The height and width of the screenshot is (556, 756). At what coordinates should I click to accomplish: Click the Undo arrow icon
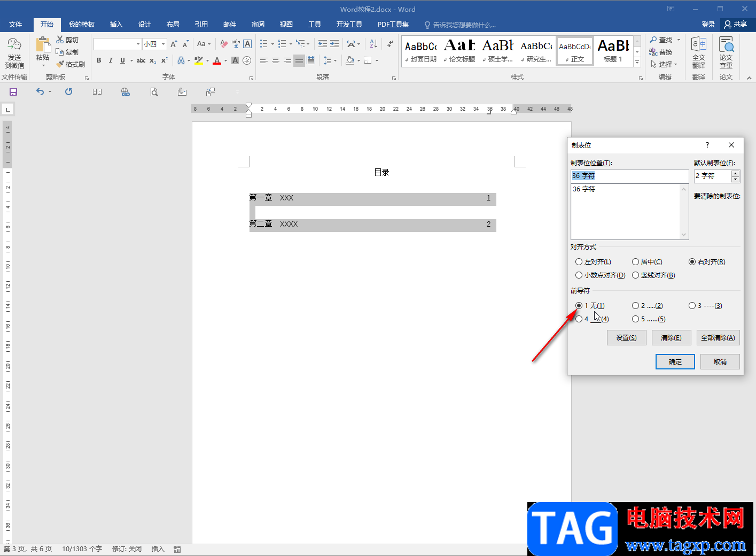pyautogui.click(x=40, y=92)
